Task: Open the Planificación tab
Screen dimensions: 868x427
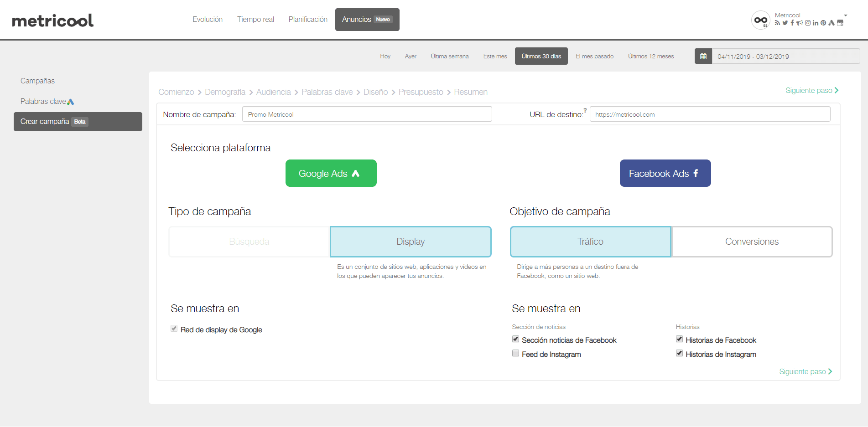Action: (308, 19)
